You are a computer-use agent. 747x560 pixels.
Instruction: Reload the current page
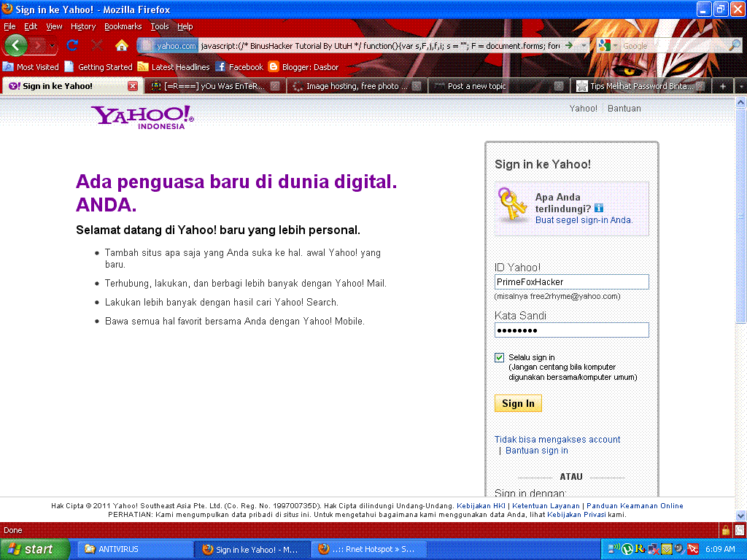tap(72, 45)
